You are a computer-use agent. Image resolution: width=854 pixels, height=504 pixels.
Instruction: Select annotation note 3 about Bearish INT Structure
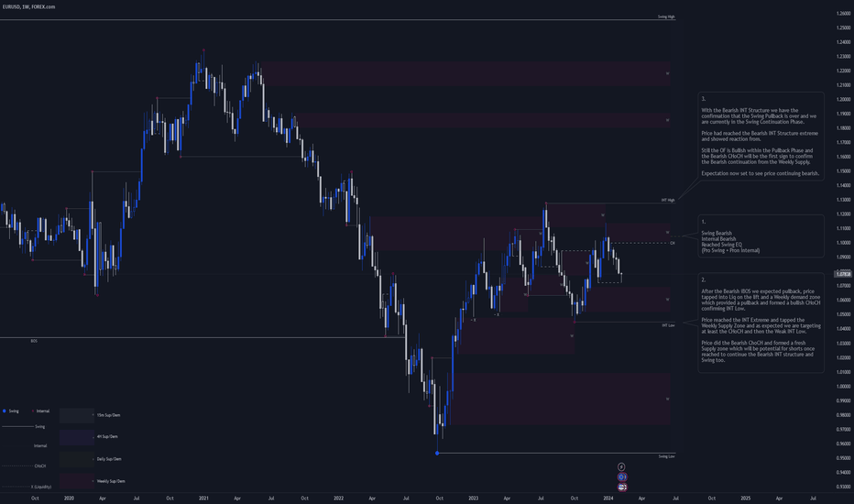point(761,137)
